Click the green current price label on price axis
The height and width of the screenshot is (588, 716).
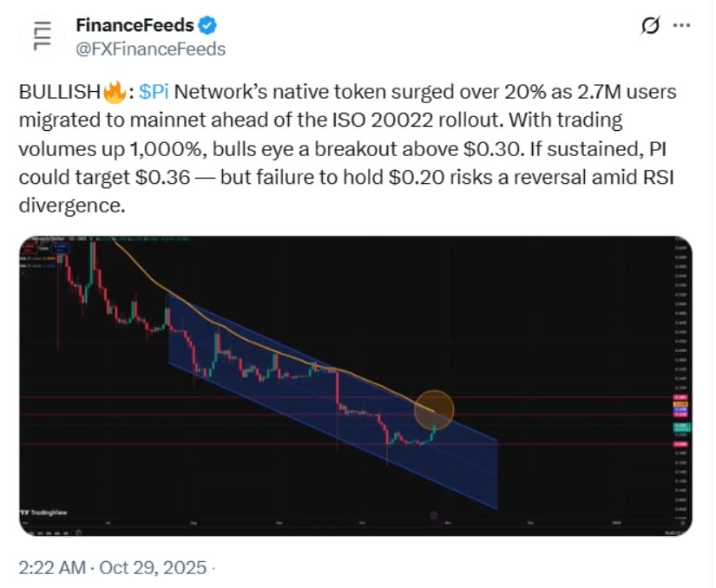point(680,428)
